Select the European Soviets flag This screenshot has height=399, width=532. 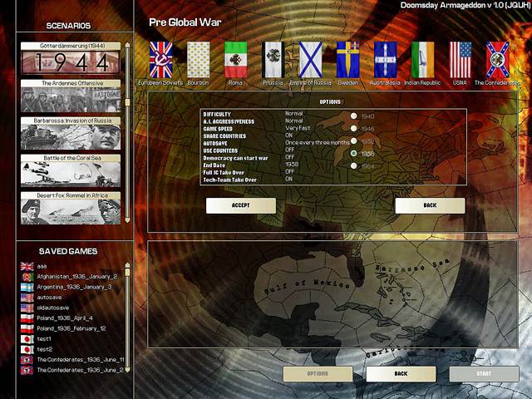point(161,60)
